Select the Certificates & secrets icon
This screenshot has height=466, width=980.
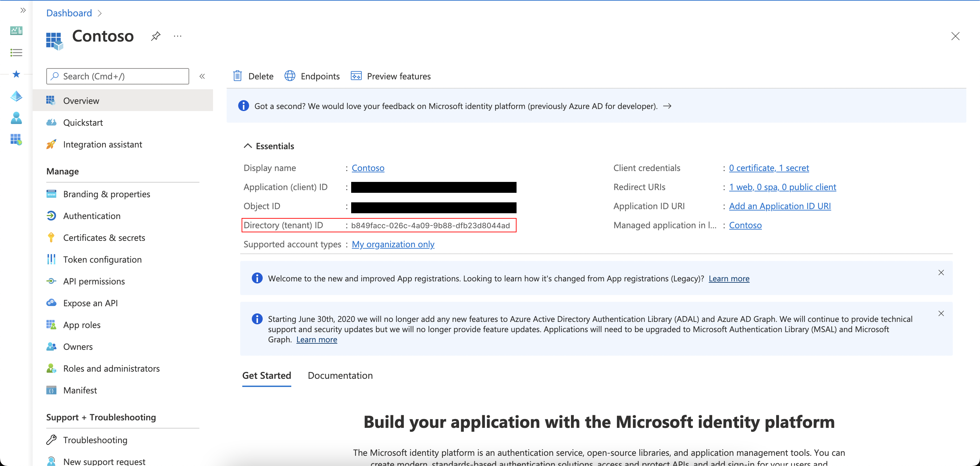click(x=53, y=237)
